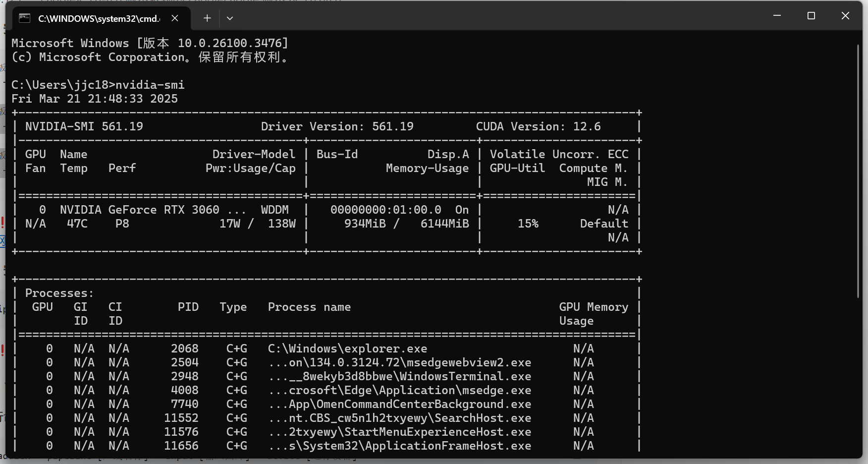Viewport: 868px width, 464px height.
Task: Click the NVIDIA GeForce RTX 3060 name
Action: (x=139, y=210)
